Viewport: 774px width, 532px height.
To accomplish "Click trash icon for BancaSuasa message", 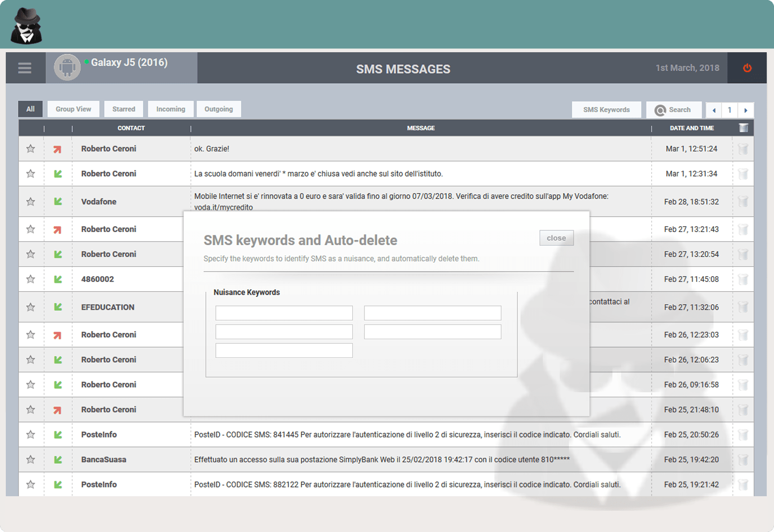I will click(743, 460).
